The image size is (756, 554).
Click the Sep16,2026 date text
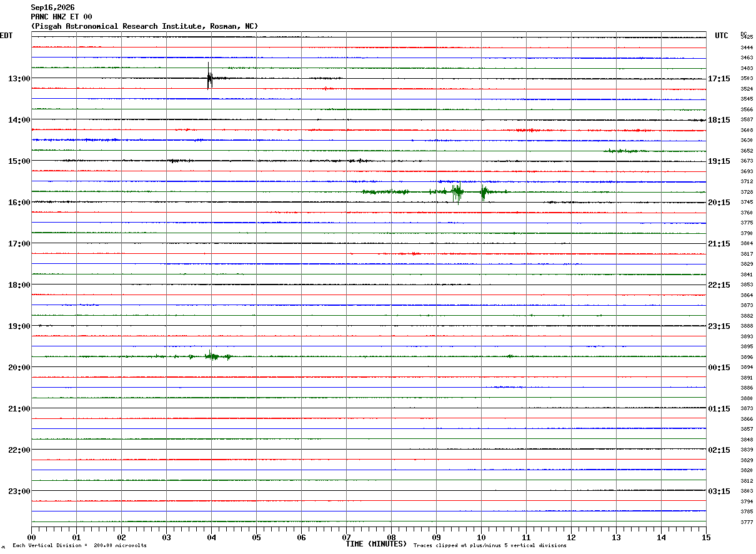(52, 8)
